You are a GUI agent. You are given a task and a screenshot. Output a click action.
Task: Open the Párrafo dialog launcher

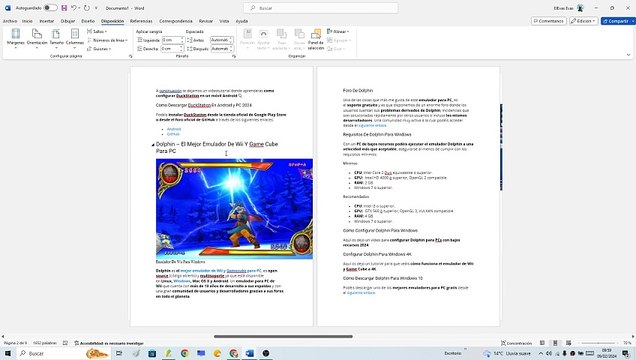coord(234,56)
